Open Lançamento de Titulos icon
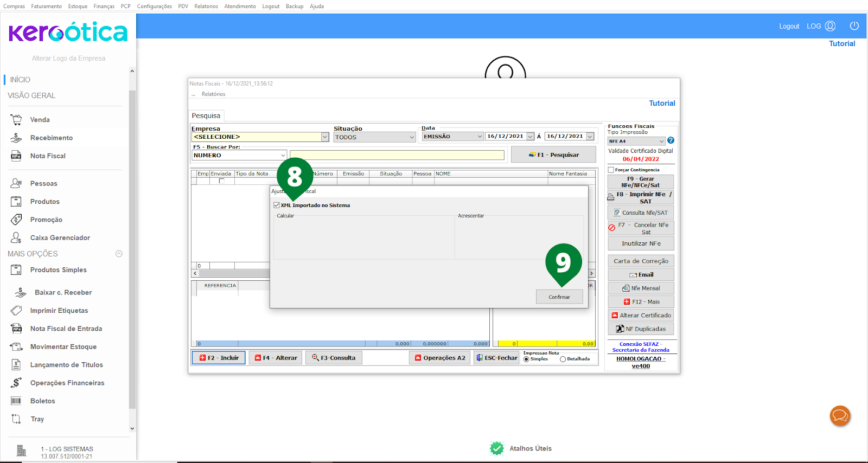 16,365
